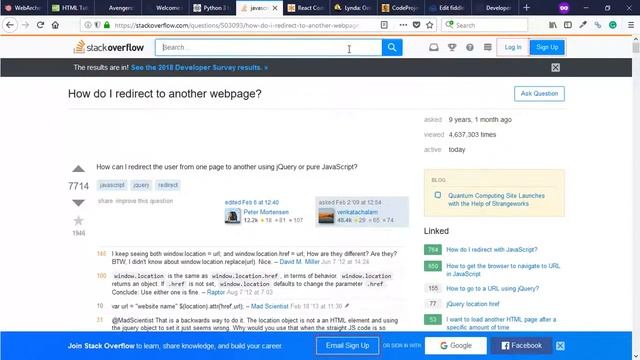The width and height of the screenshot is (640, 360).
Task: Bookmark this page with the star icon
Action: [429, 25]
